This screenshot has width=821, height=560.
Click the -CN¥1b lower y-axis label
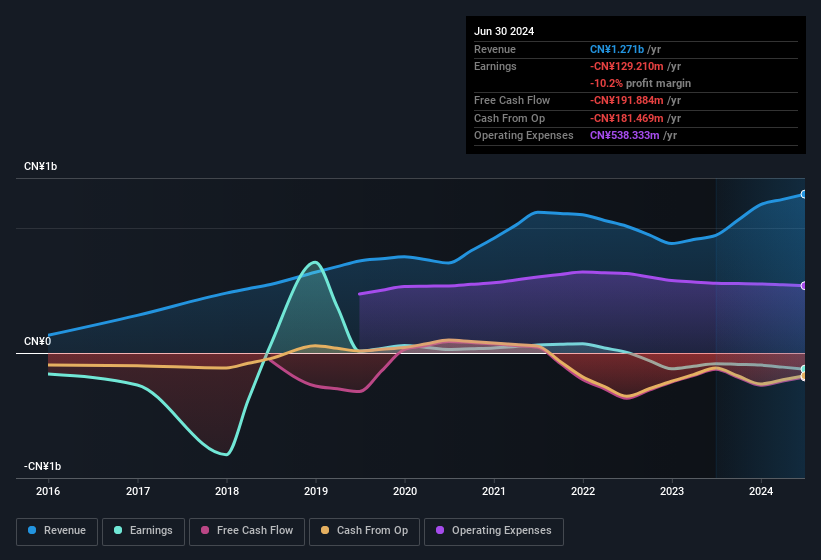click(42, 466)
